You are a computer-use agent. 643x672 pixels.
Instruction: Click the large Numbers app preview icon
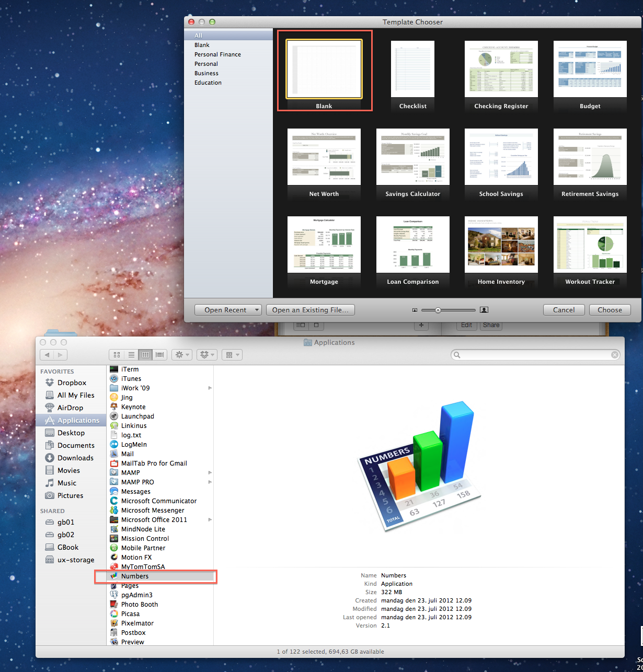pyautogui.click(x=420, y=466)
